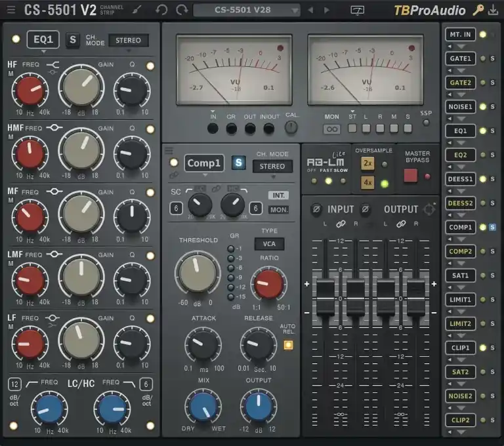Click the MON. sidechain monitor button
This screenshot has width=504, height=446.
(279, 210)
